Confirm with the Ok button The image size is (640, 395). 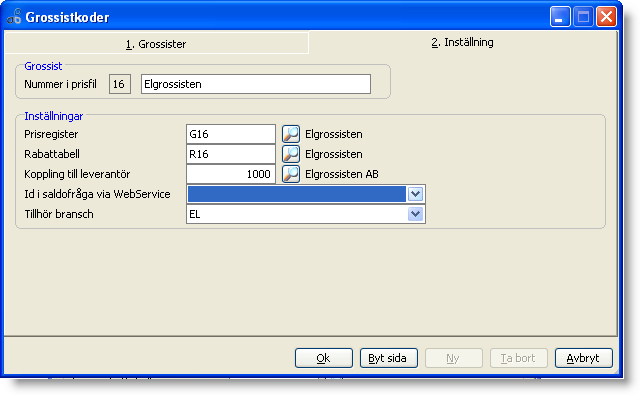point(324,358)
